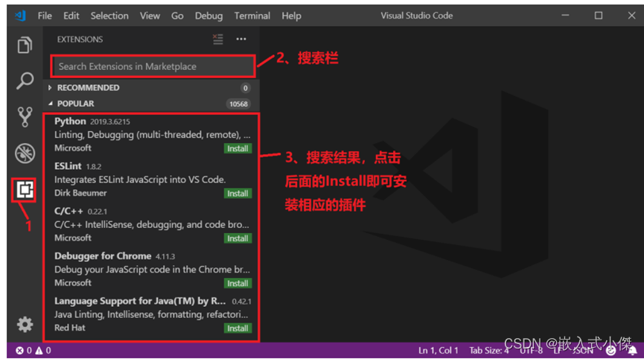The width and height of the screenshot is (644, 359).
Task: Open the Explorer view in activity bar
Action: tap(25, 45)
